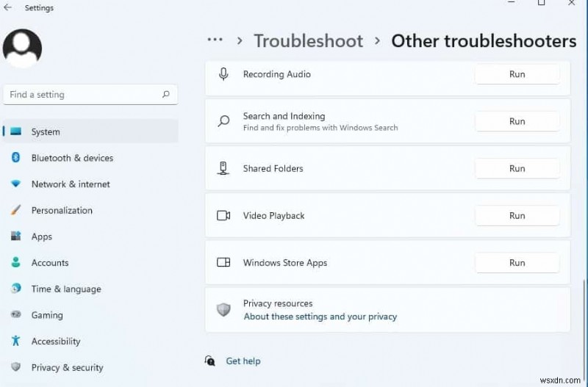The height and width of the screenshot is (387, 588).
Task: Select the Accounts category
Action: pyautogui.click(x=50, y=263)
